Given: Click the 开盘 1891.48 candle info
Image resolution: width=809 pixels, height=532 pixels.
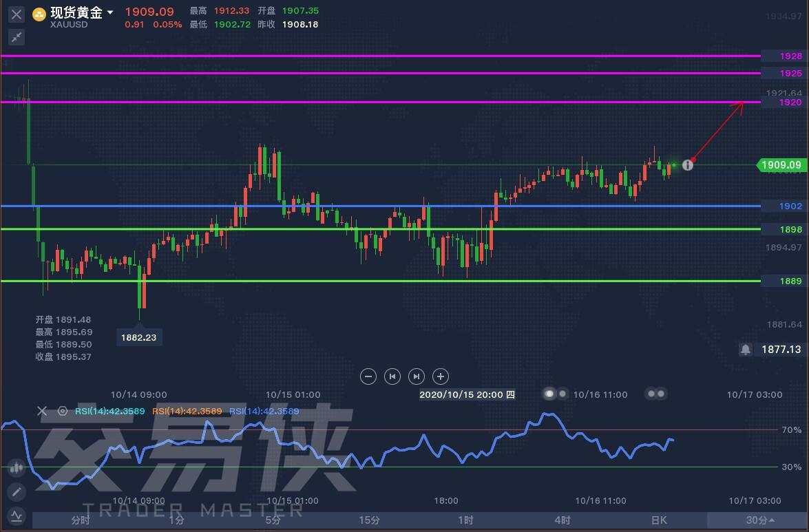Looking at the screenshot, I should pyautogui.click(x=63, y=319).
